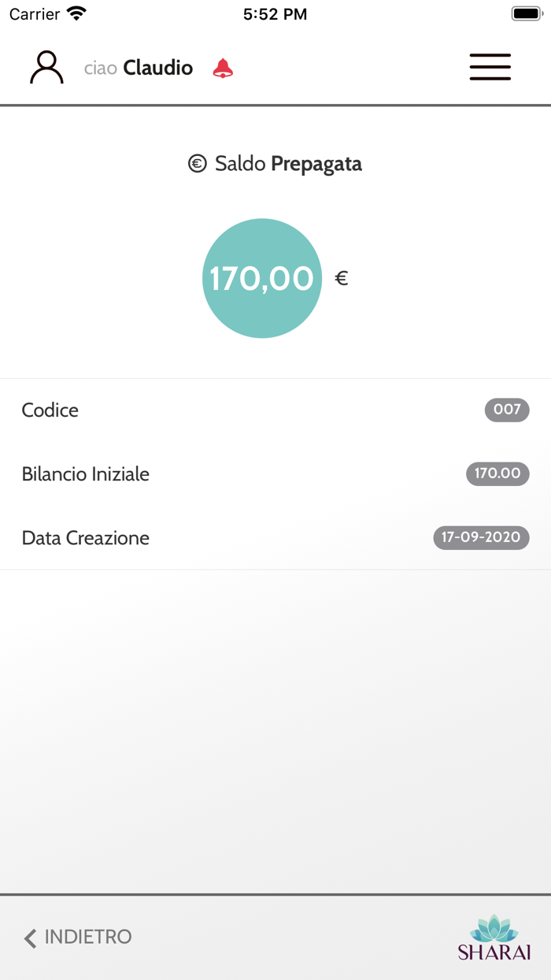The image size is (551, 980).
Task: Open the red notification bell
Action: pyautogui.click(x=223, y=69)
